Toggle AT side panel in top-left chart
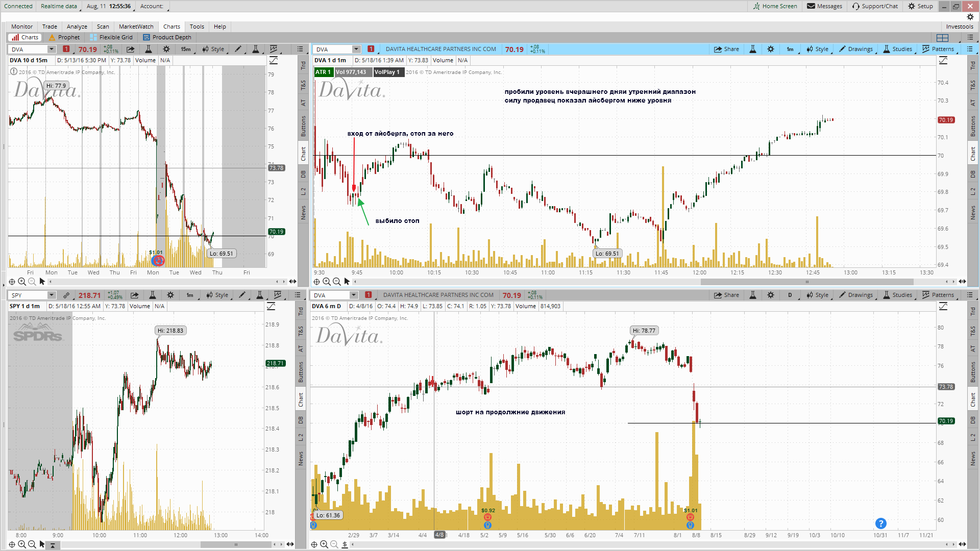Viewport: 980px width, 551px height. pos(303,103)
